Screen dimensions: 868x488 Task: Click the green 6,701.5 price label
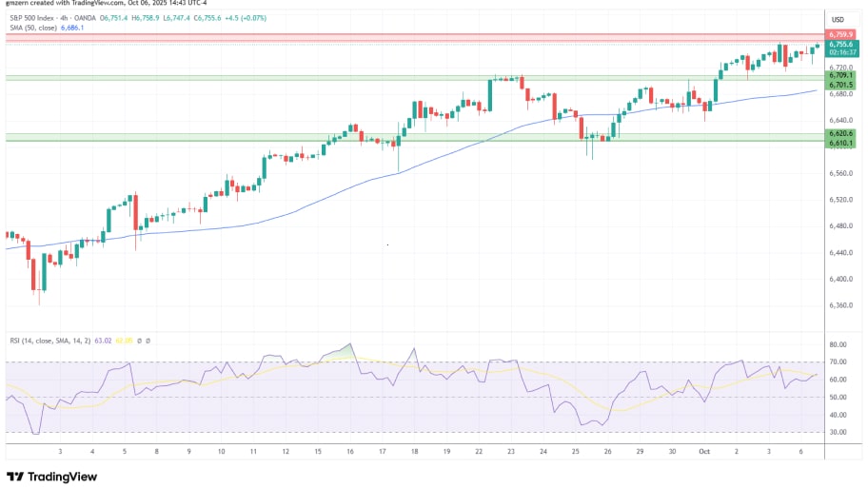coord(840,85)
